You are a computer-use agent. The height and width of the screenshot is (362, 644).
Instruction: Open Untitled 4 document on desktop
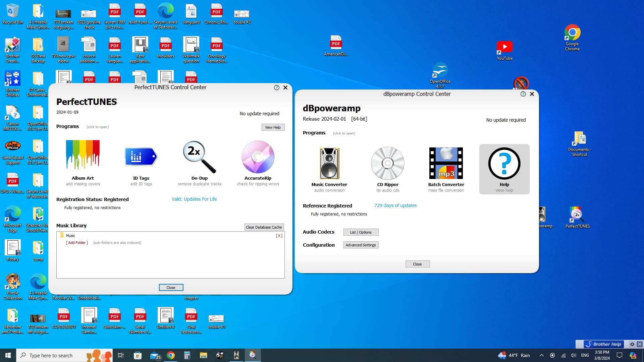[x=165, y=318]
